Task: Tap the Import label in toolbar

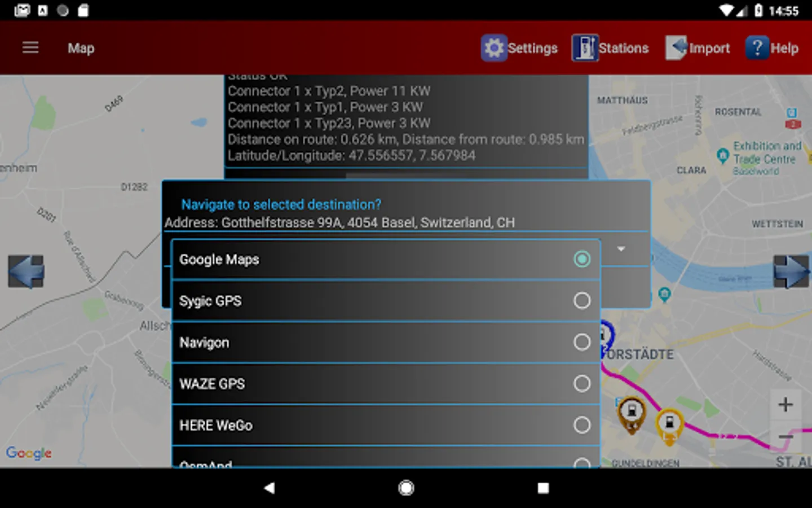Action: [x=709, y=49]
